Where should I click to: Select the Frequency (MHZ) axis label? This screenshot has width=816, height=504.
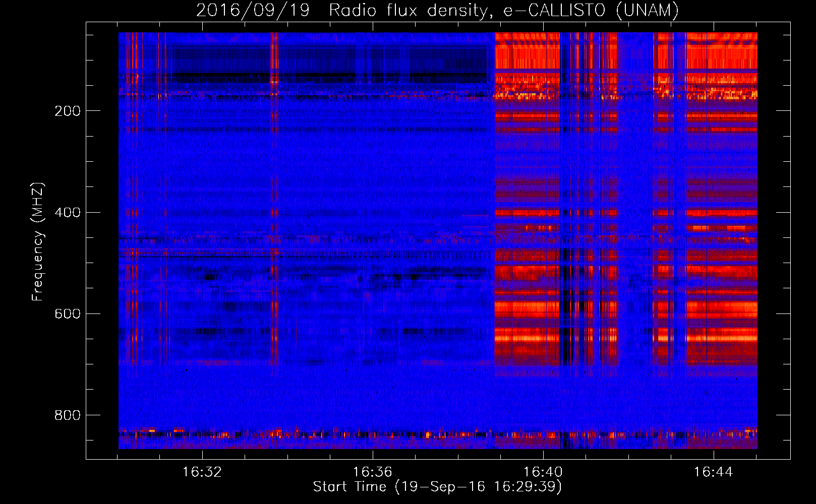[38, 241]
